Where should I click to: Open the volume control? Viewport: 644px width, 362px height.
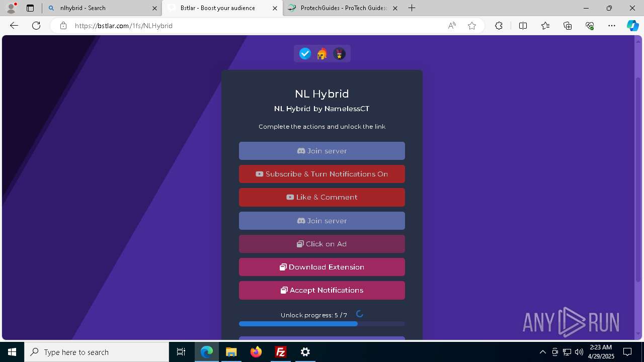tap(579, 352)
